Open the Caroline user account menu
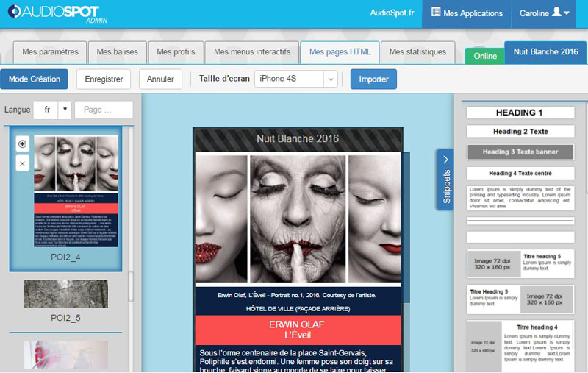This screenshot has width=588, height=373. point(543,13)
